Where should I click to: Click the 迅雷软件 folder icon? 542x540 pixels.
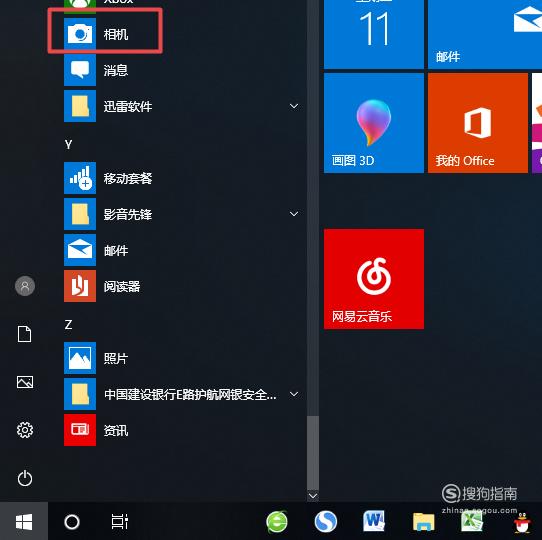click(x=80, y=106)
